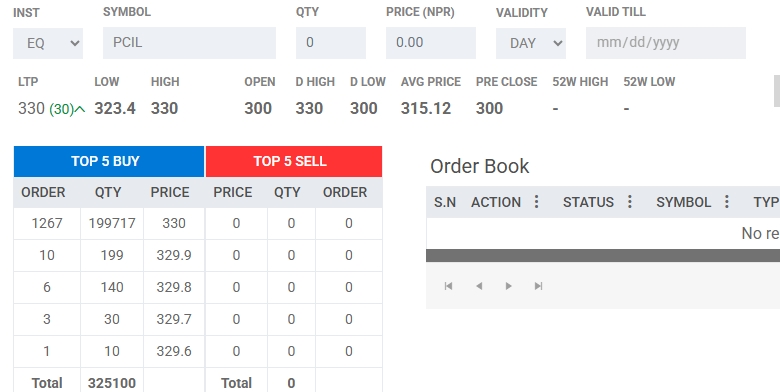Image resolution: width=780 pixels, height=392 pixels.
Task: Open the SYMBOL column options menu
Action: click(727, 201)
